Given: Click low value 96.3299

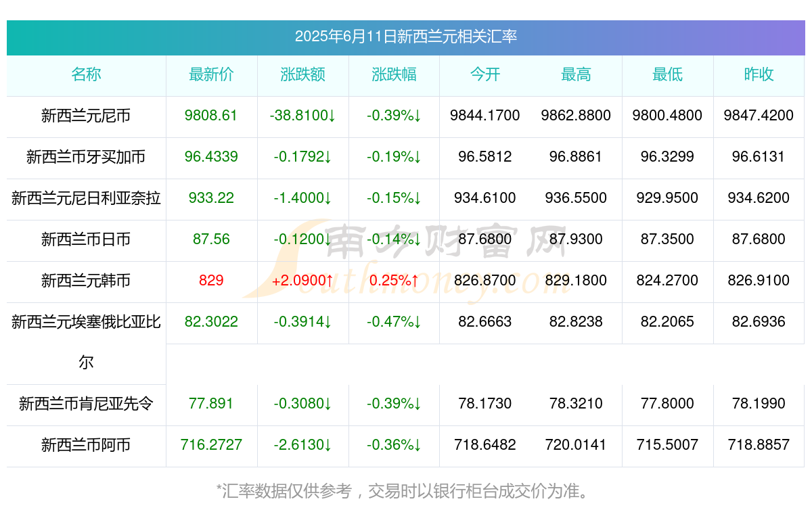Looking at the screenshot, I should point(667,157).
